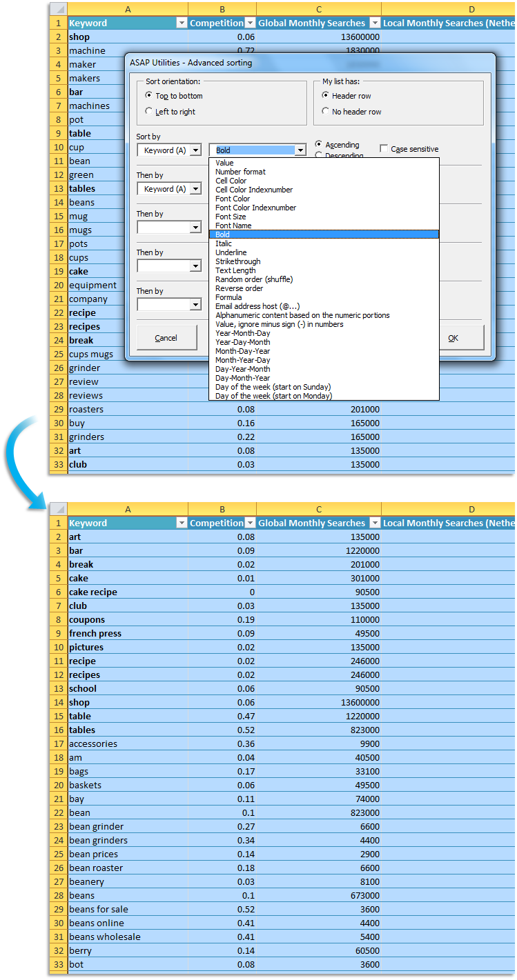Choose Random order (shuffle)
Viewport: 517px width, 980px height.
(324, 279)
